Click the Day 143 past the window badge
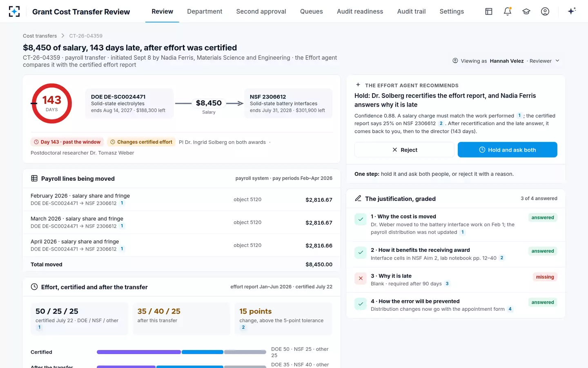 coord(67,142)
